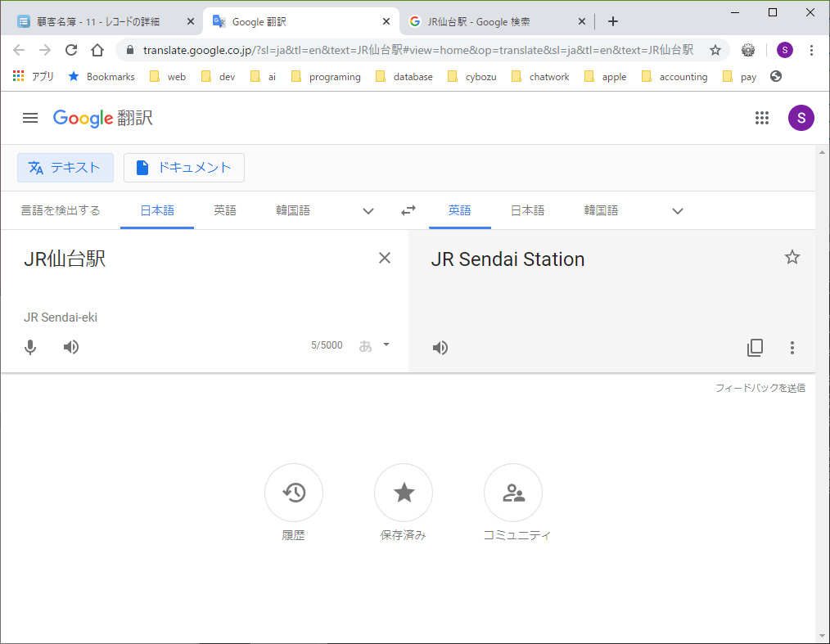This screenshot has height=644, width=830.
Task: Reload the current page
Action: click(71, 50)
